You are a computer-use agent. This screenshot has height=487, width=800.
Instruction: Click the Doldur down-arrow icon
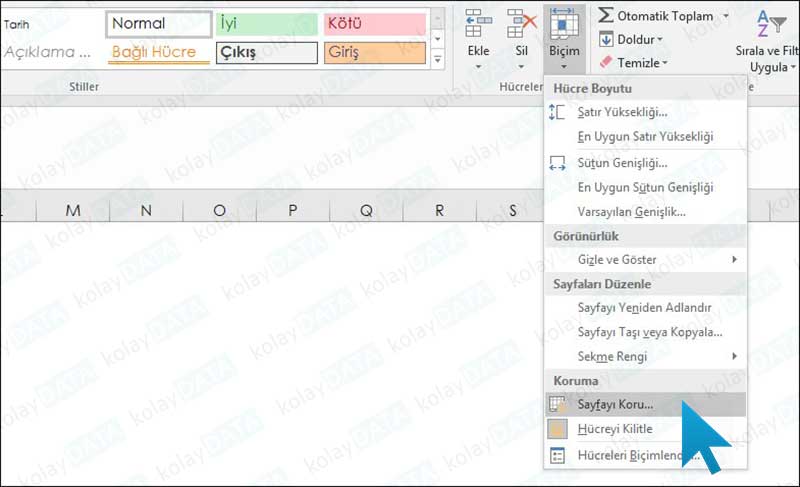coord(606,39)
